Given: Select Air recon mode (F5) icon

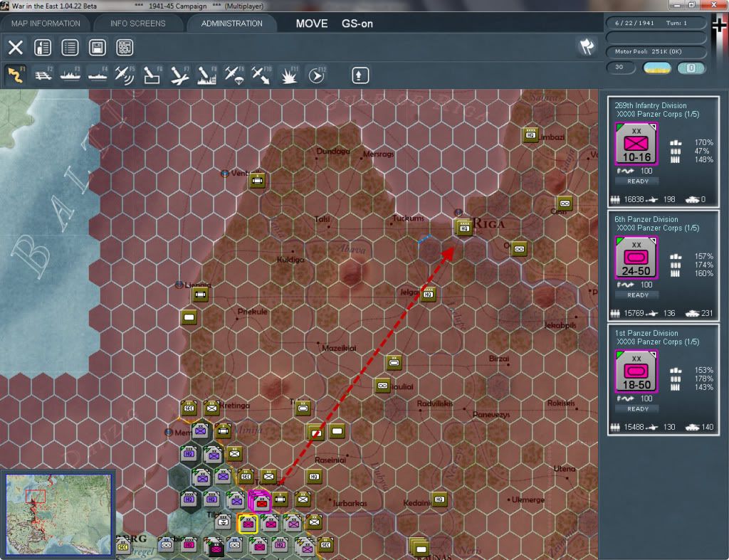Looking at the screenshot, I should point(125,75).
